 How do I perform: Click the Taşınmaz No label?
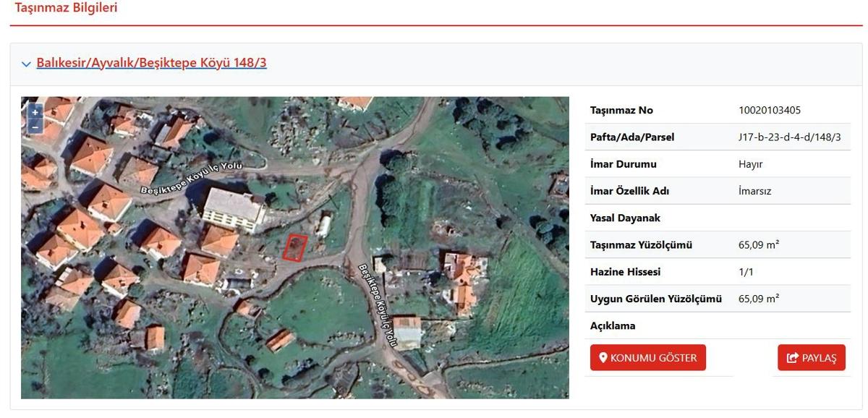(621, 111)
